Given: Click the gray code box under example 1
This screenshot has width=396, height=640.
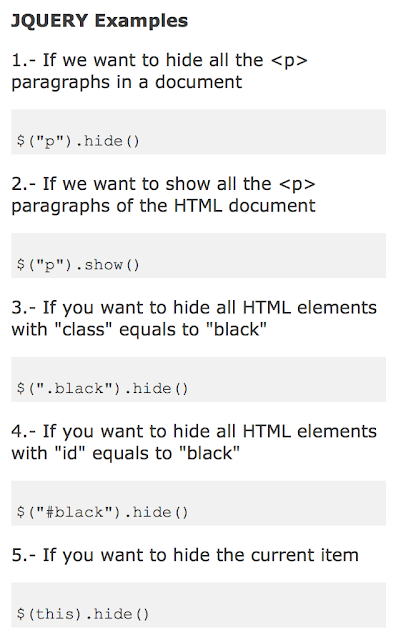Looking at the screenshot, I should (198, 131).
